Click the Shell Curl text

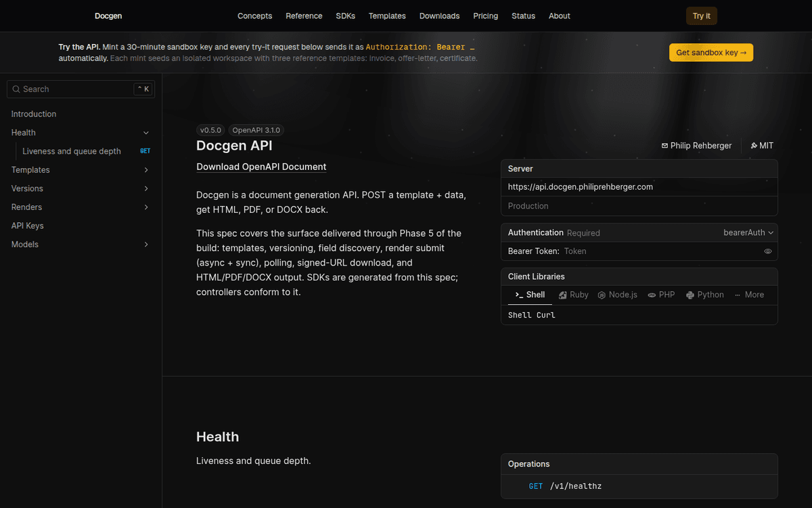(532, 315)
